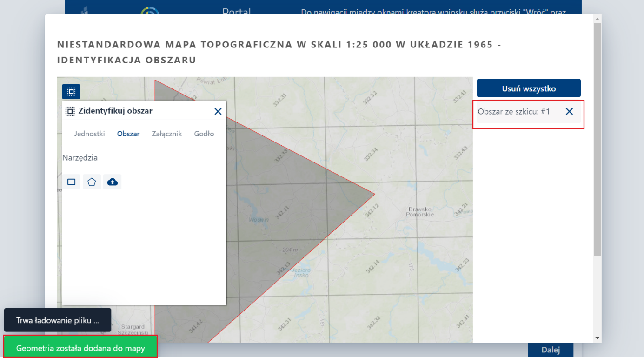The width and height of the screenshot is (644, 358).
Task: Dismiss the green geometry added notification
Action: 80,346
